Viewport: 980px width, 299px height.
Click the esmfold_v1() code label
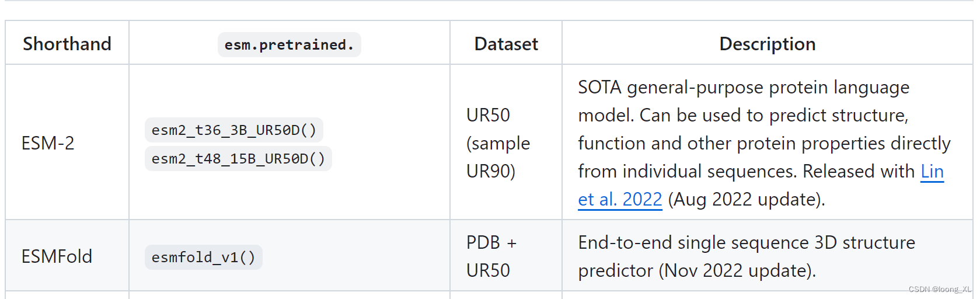[x=204, y=258]
